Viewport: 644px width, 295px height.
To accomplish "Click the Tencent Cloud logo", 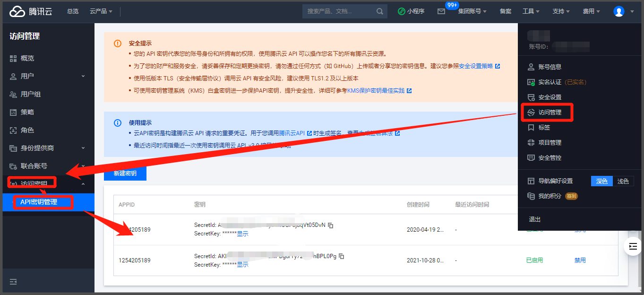I will pos(31,11).
